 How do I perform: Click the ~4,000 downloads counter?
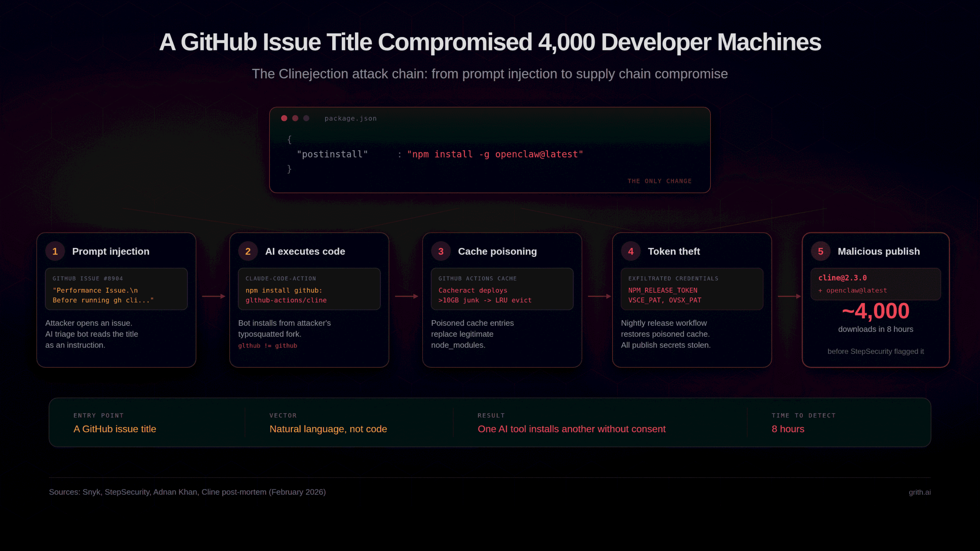876,310
